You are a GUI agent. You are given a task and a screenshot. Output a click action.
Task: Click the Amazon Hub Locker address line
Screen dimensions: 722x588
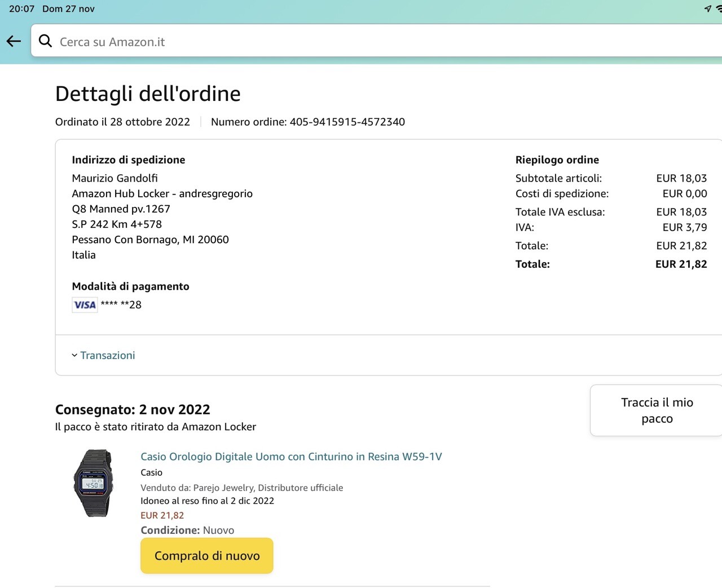[162, 193]
